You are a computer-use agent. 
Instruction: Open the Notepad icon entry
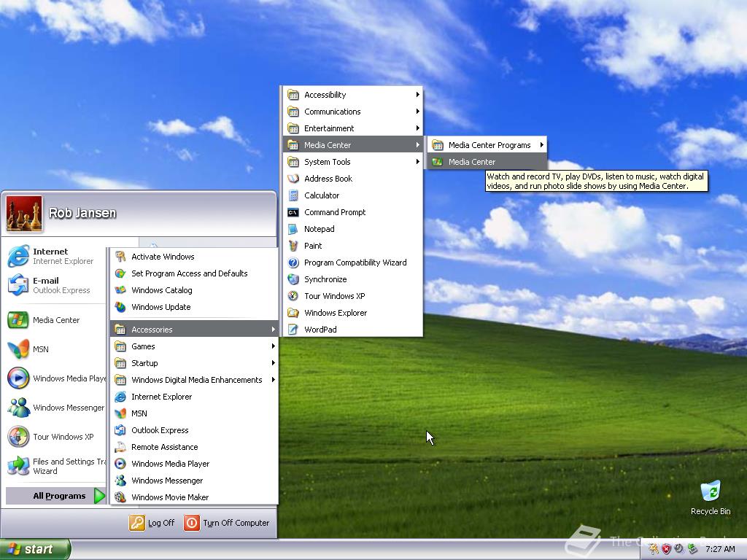pyautogui.click(x=293, y=229)
